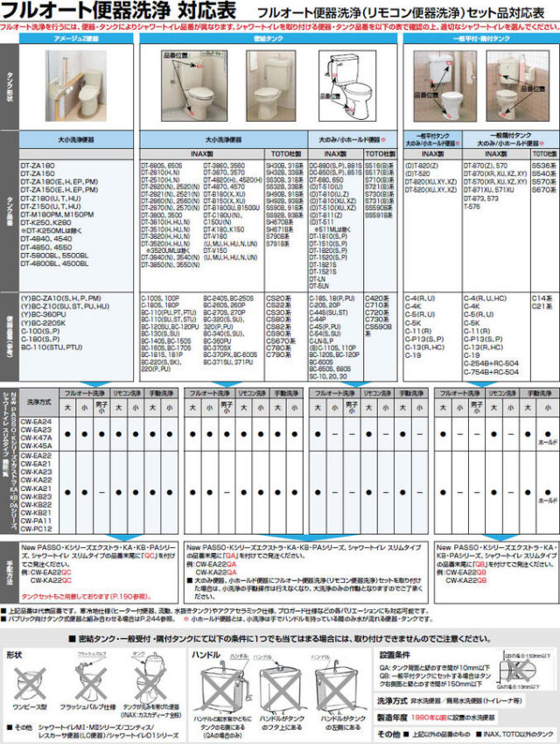Click the crossed-out フラッシュバルブ仕様 toilet icon
The height and width of the screenshot is (744, 560).
87,680
